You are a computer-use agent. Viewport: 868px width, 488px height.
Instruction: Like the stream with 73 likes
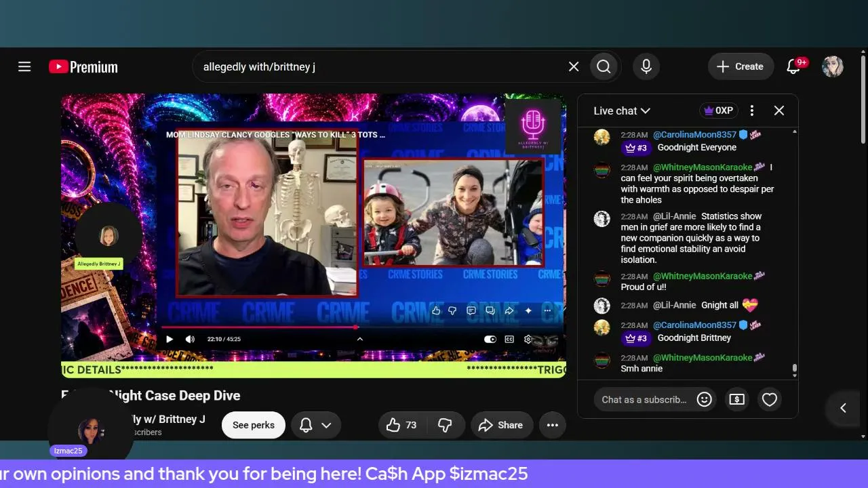(x=401, y=425)
